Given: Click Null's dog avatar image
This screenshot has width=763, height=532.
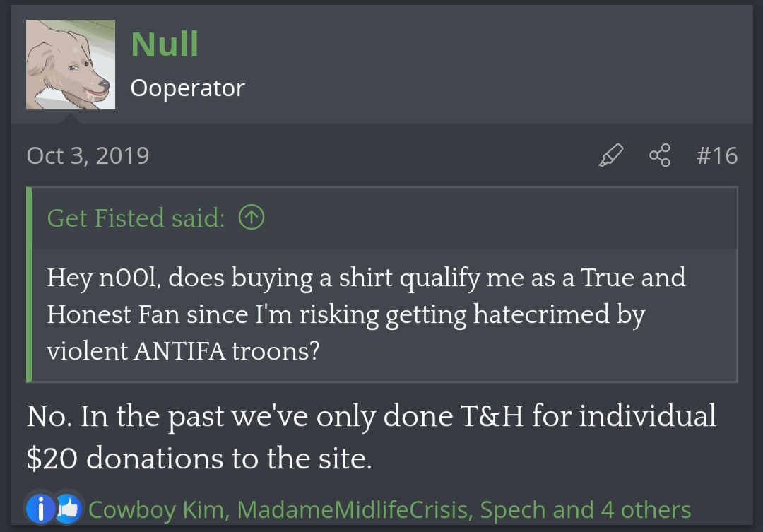Looking at the screenshot, I should pyautogui.click(x=71, y=64).
